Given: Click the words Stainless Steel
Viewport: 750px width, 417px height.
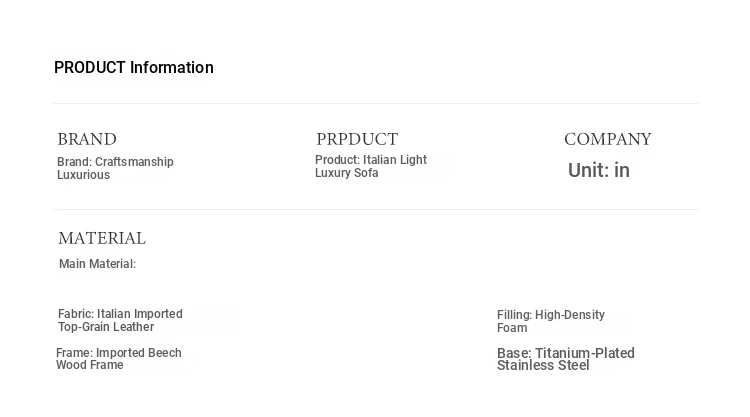Looking at the screenshot, I should point(543,366).
